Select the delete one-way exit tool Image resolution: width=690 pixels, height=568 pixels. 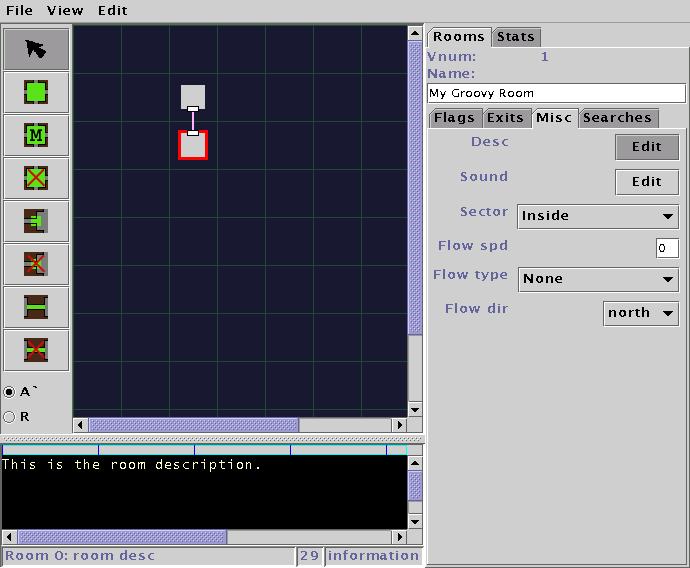coord(36,264)
